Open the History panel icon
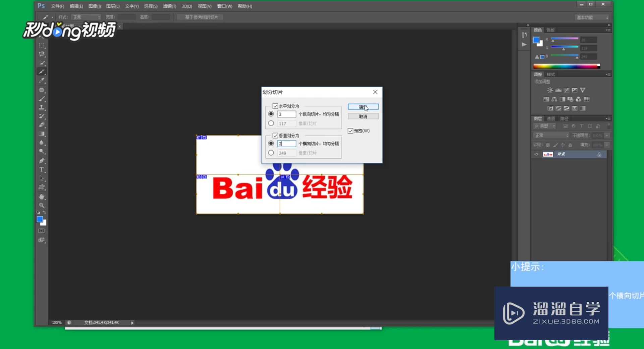This screenshot has height=349, width=644. pos(524,35)
